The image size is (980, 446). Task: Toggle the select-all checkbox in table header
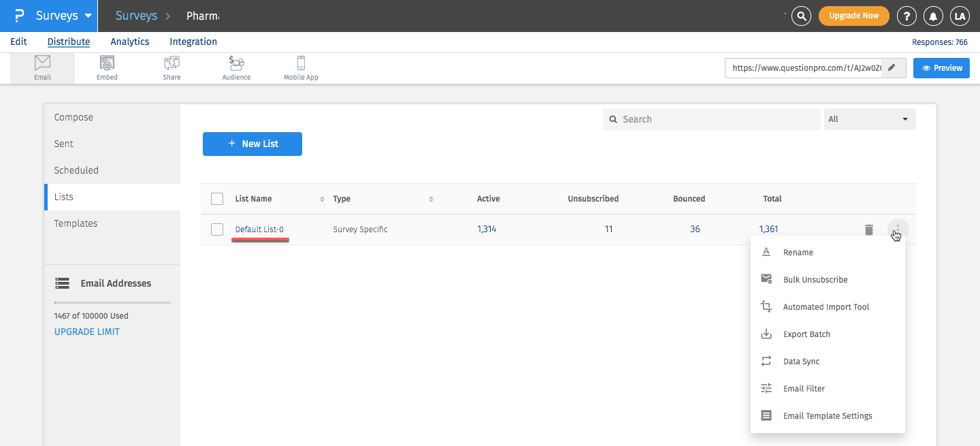tap(217, 199)
